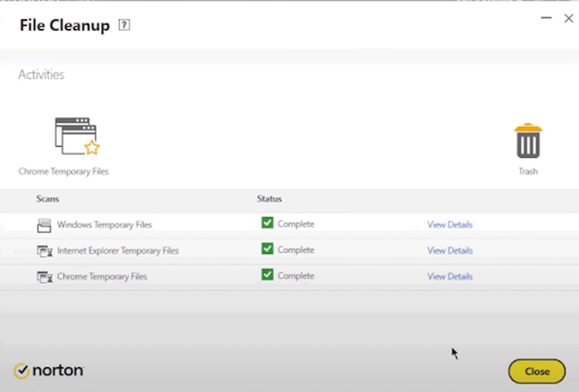Viewport: 579px width, 392px height.
Task: Click the Norton logo
Action: click(x=49, y=371)
